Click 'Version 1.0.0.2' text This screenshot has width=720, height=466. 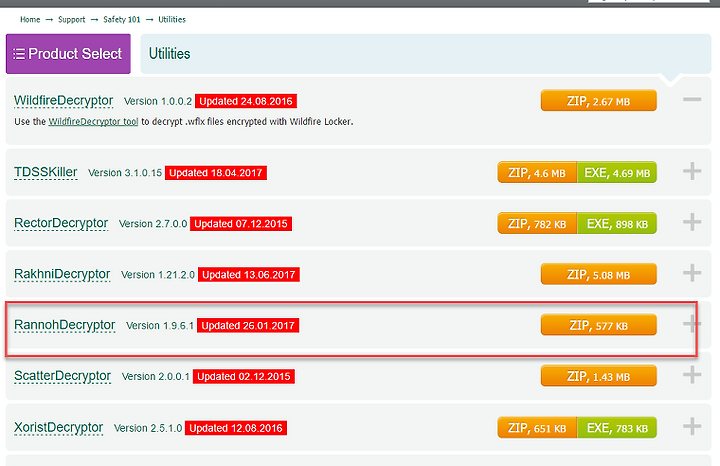[x=158, y=101]
